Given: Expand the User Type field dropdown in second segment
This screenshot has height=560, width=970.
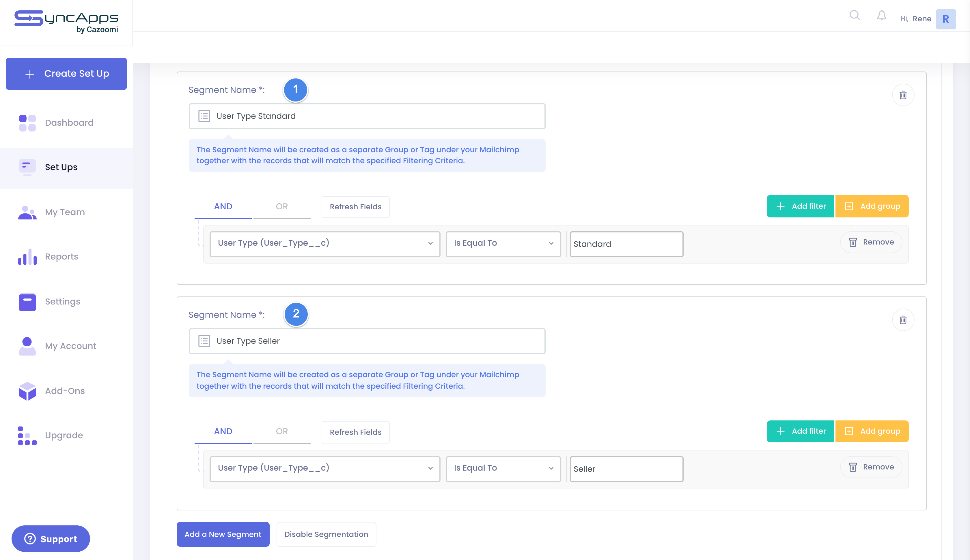Looking at the screenshot, I should pos(324,469).
